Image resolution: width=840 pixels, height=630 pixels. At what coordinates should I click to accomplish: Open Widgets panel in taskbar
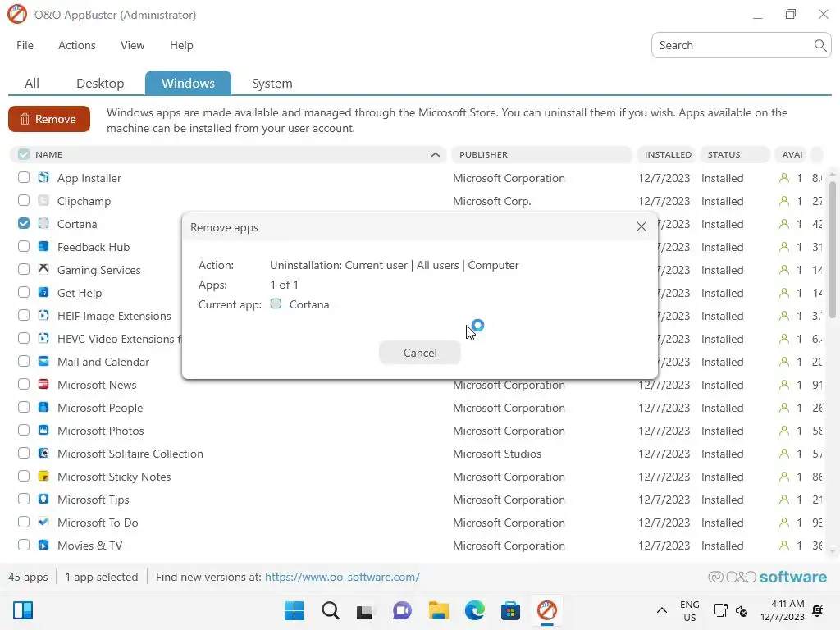click(x=23, y=610)
